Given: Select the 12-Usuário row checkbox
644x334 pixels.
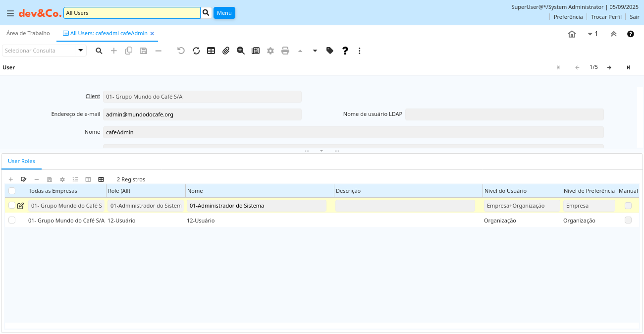Looking at the screenshot, I should pyautogui.click(x=12, y=221).
